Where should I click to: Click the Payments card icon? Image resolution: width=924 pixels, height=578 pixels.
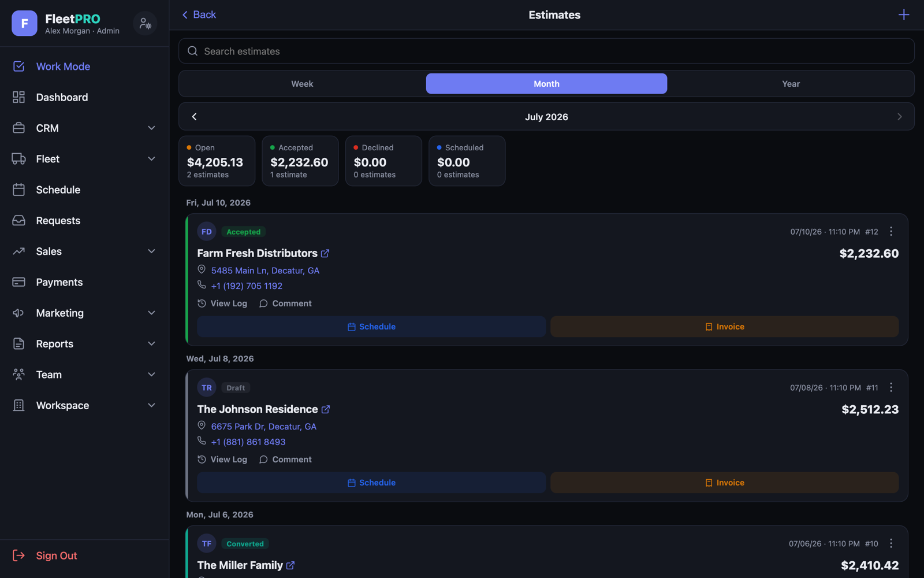18,282
